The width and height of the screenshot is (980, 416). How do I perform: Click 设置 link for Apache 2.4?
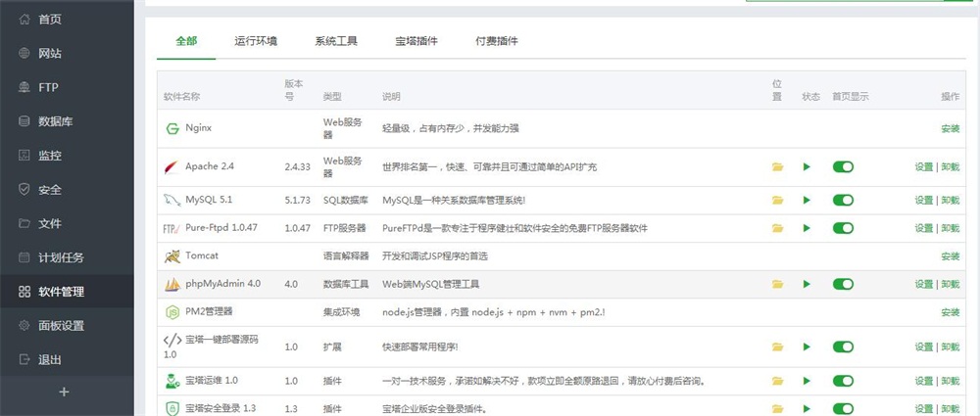point(924,166)
